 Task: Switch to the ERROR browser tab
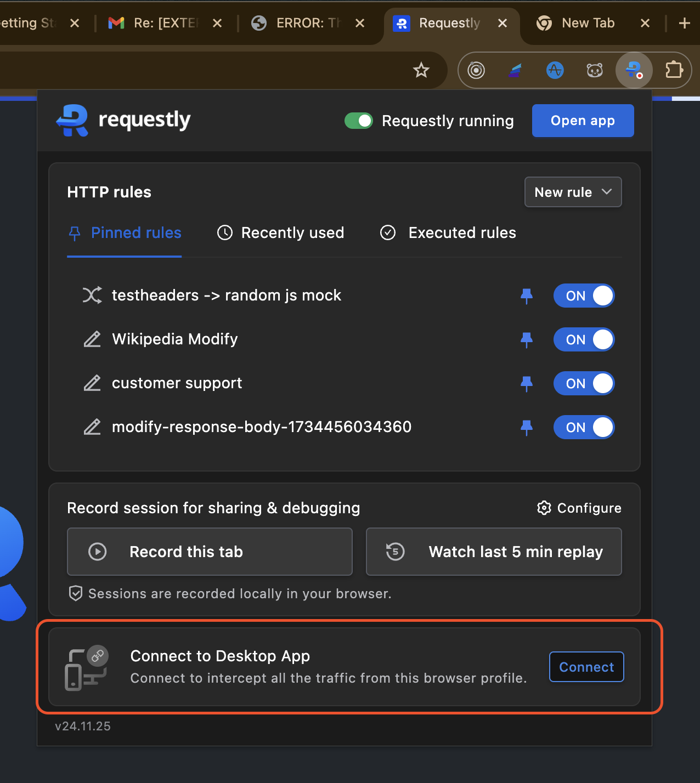click(307, 23)
